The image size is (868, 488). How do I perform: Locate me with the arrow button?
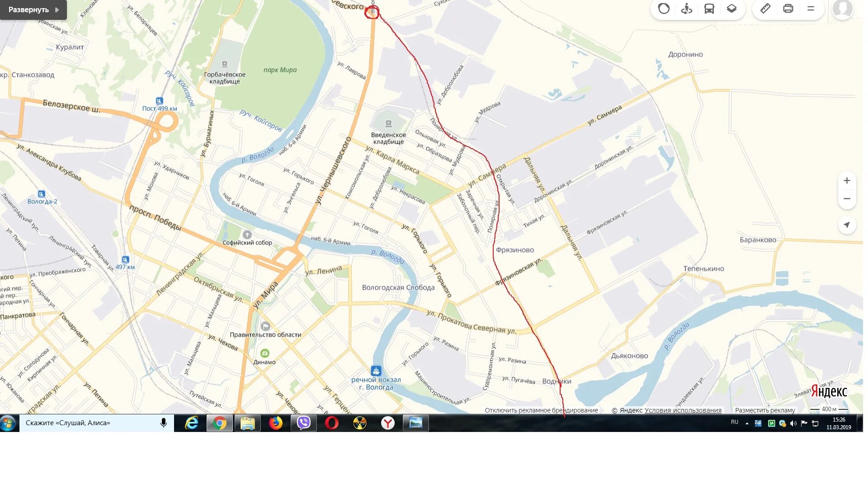(x=847, y=225)
